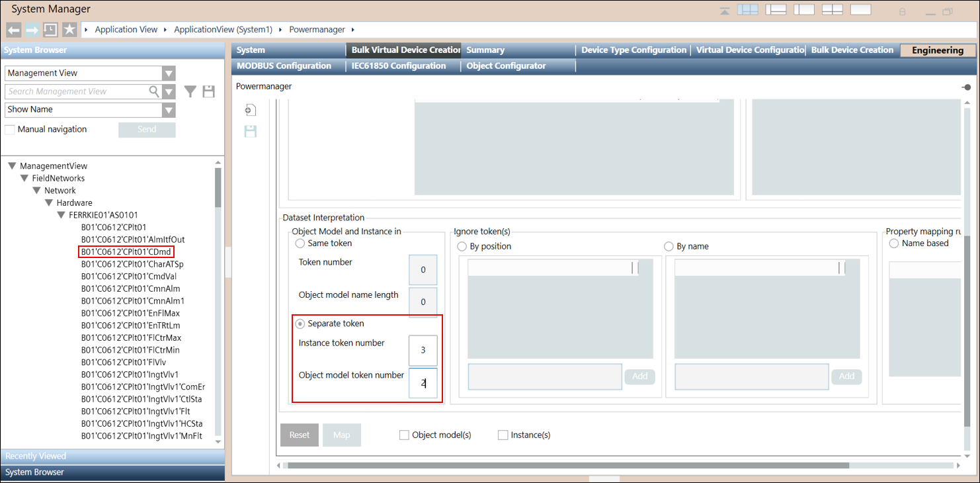Click the Engineering button
The width and height of the screenshot is (980, 483).
click(937, 50)
